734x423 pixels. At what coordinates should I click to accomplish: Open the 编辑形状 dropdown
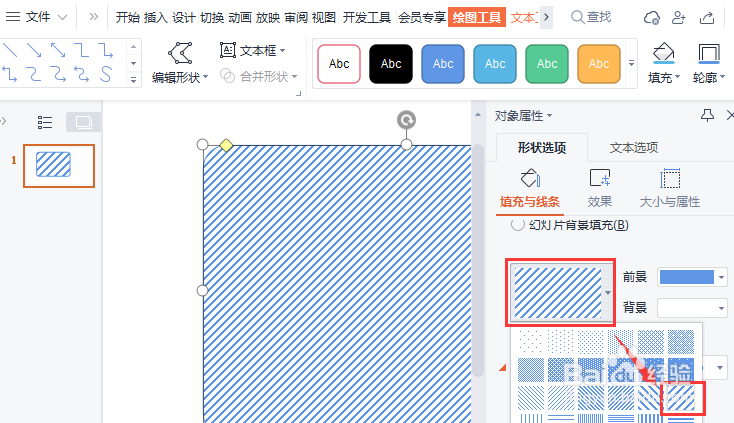pos(180,62)
